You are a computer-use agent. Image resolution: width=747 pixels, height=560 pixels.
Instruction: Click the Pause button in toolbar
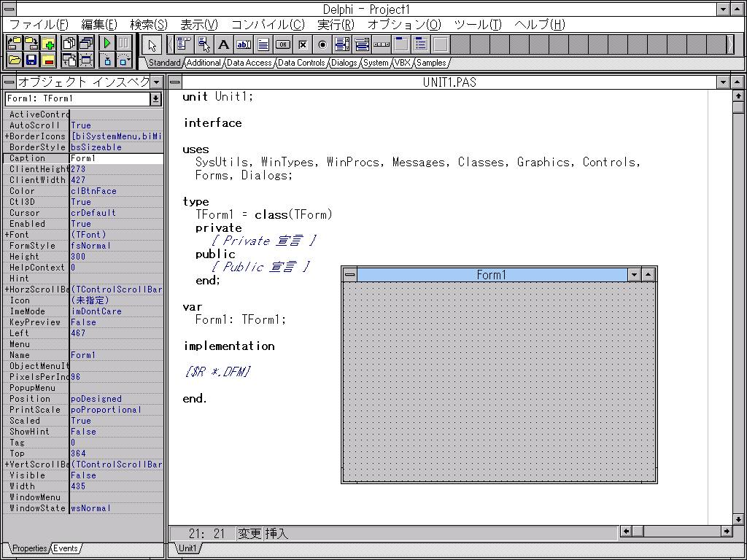[123, 43]
